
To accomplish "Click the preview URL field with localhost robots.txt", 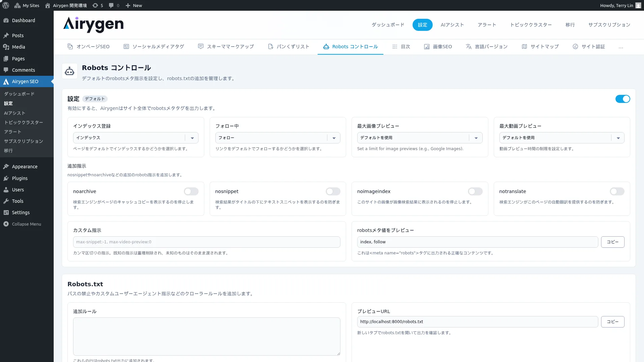I will click(x=478, y=322).
